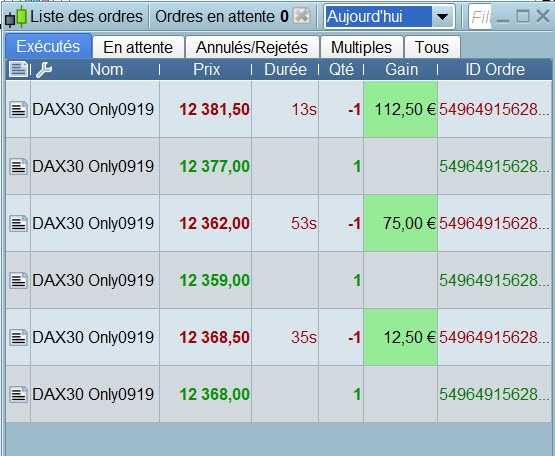Click the document icon in the column header
Viewport: 555px width, 456px height.
18,69
